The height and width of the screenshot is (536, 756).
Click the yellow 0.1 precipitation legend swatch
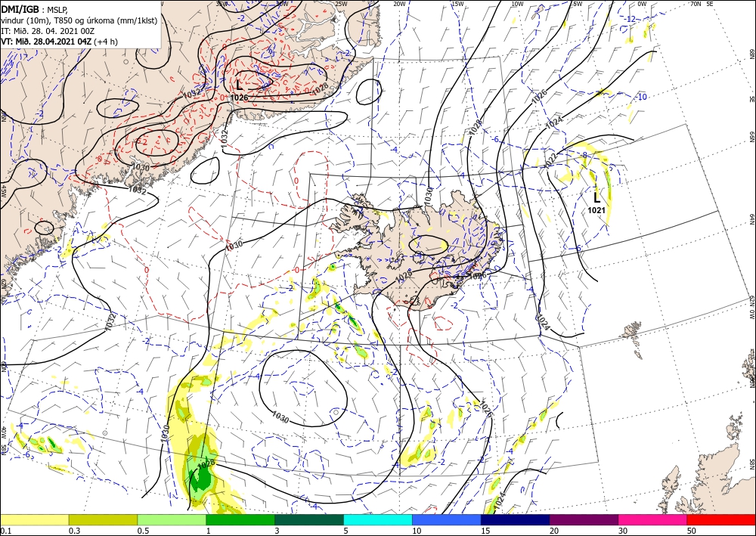(34, 519)
